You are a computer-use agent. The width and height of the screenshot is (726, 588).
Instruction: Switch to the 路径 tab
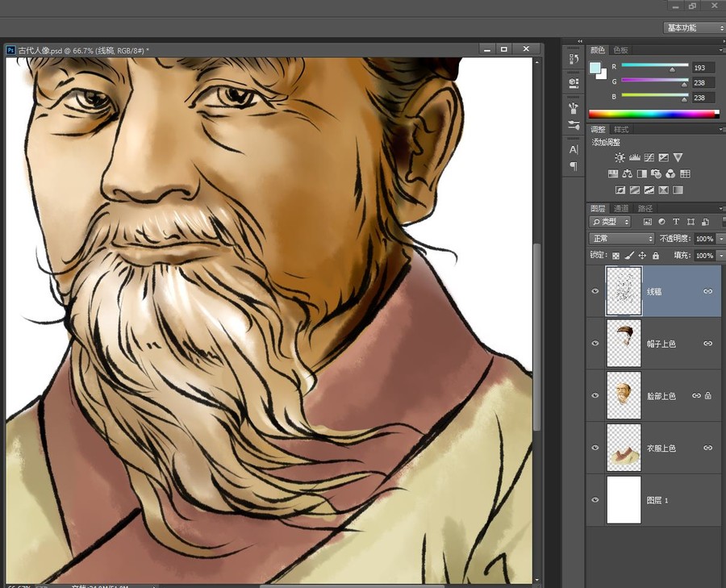point(645,208)
